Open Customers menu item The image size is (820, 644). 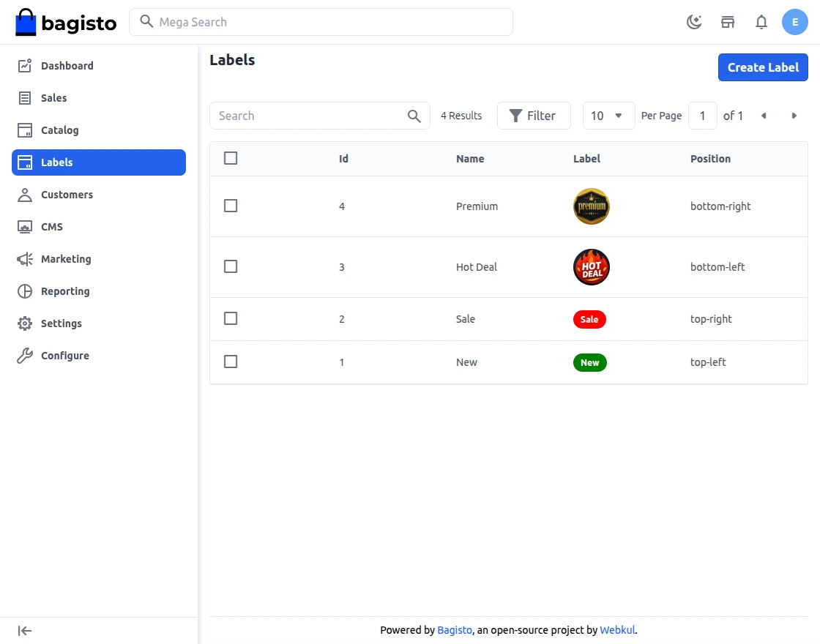click(99, 195)
